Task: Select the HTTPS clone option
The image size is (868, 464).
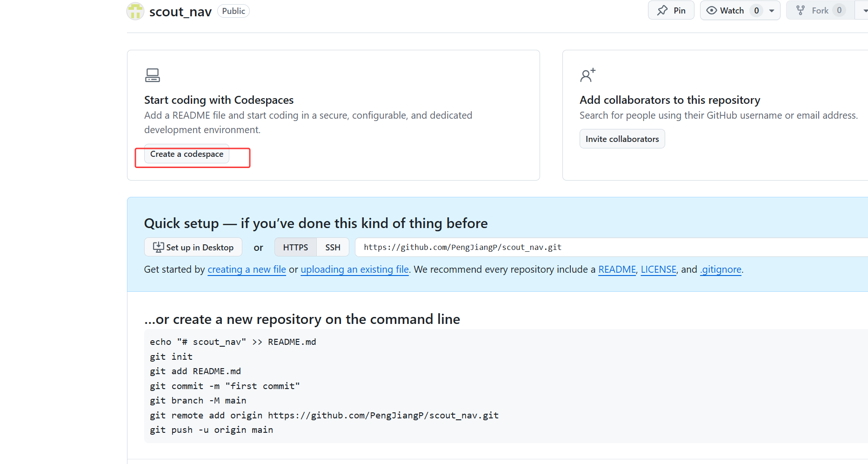Action: click(x=295, y=247)
